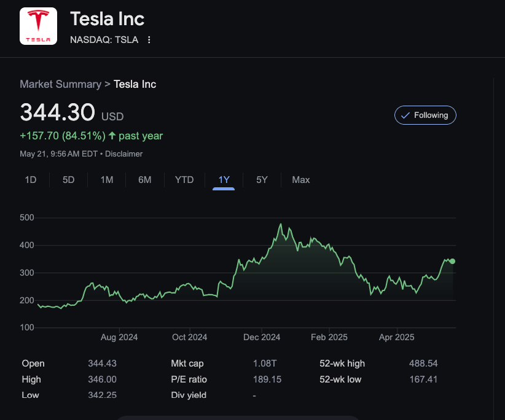The image size is (505, 420).
Task: Click the Div yield label
Action: coord(189,395)
